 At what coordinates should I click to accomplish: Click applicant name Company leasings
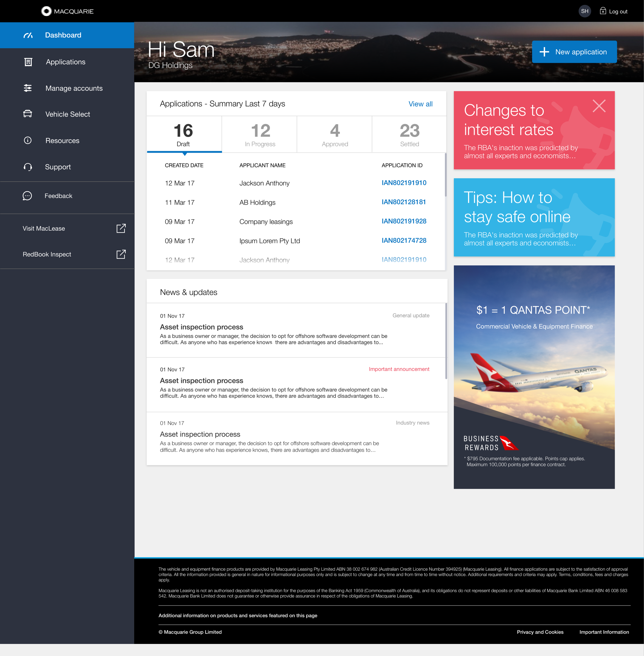coord(266,222)
